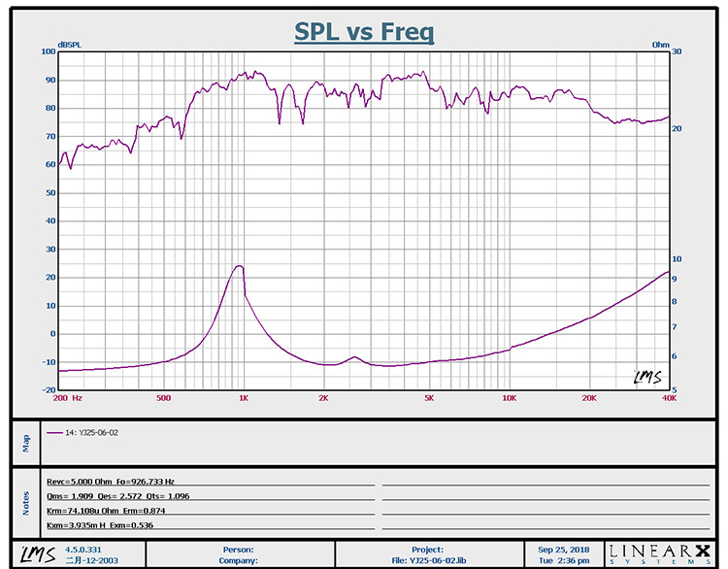Screen dimensions: 728x569
Task: Click the Sep 25, 2018 date
Action: pos(563,548)
